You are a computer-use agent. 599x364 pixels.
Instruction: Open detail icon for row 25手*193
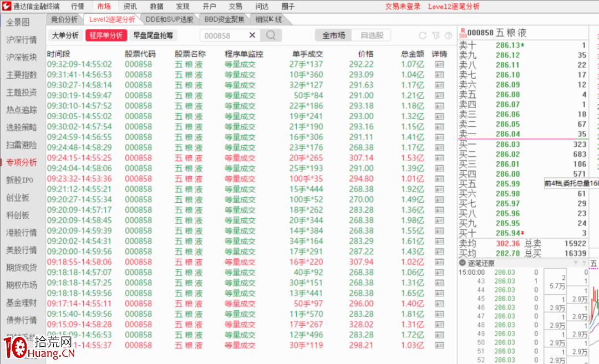pyautogui.click(x=439, y=168)
